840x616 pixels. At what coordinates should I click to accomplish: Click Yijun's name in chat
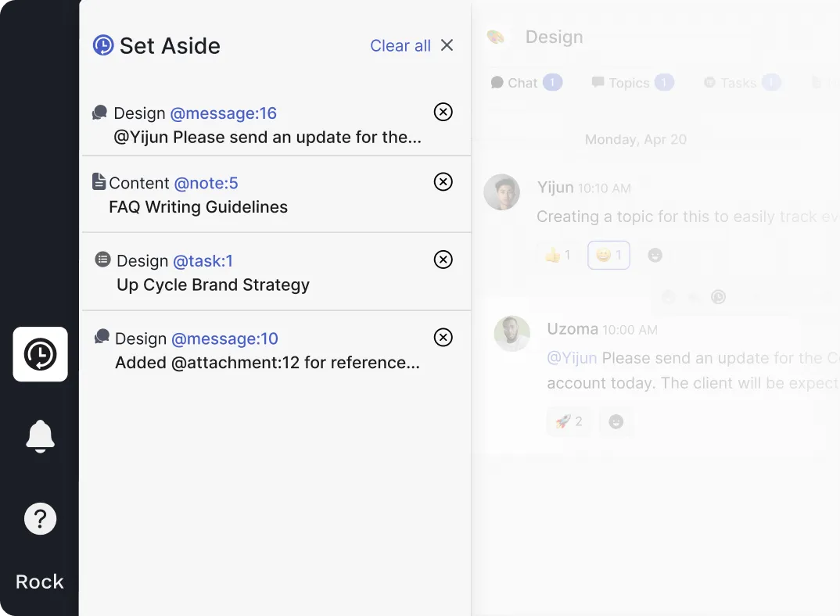coord(555,188)
